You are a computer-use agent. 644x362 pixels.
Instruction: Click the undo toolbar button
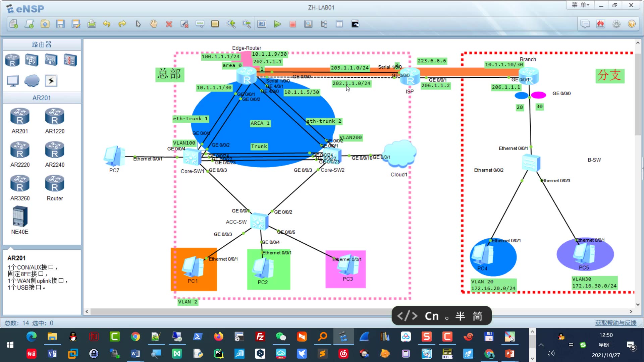(107, 24)
